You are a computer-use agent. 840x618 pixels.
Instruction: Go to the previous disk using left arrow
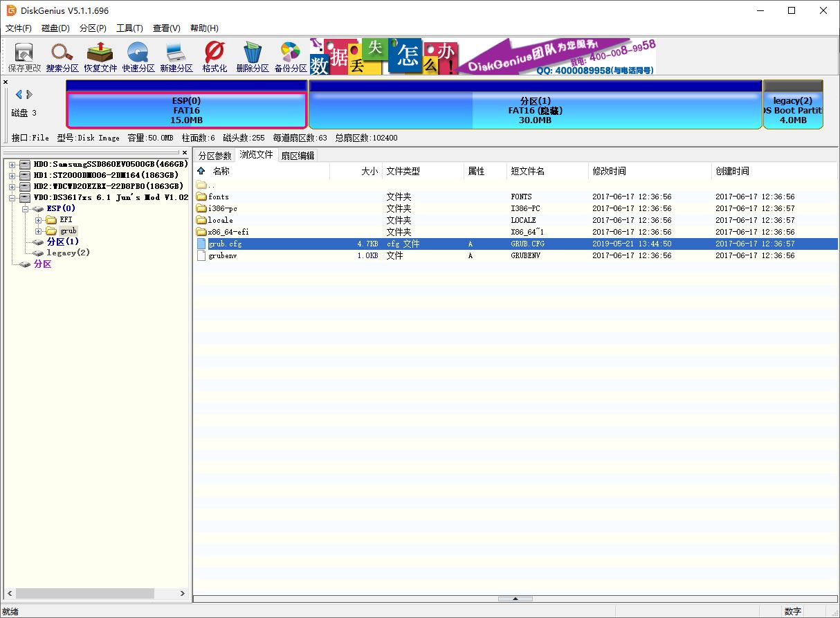19,94
